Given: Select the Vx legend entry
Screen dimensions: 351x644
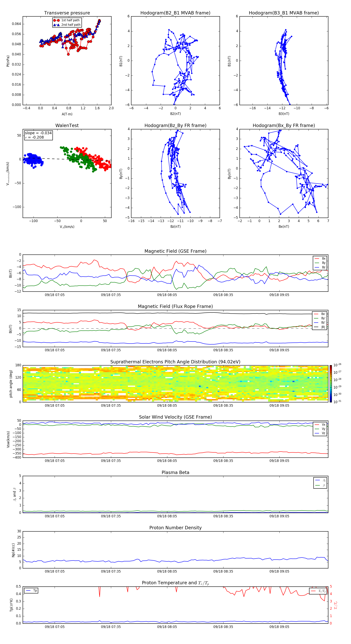Looking at the screenshot, I should coord(320,424).
